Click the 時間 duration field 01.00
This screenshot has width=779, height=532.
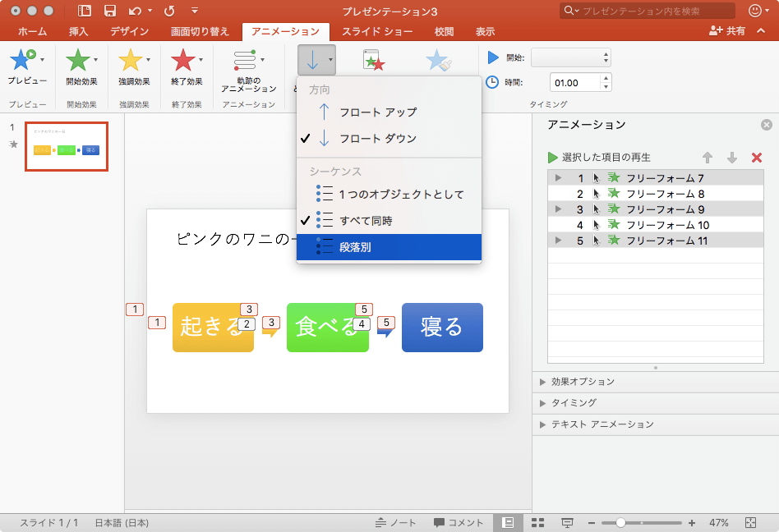coord(575,82)
